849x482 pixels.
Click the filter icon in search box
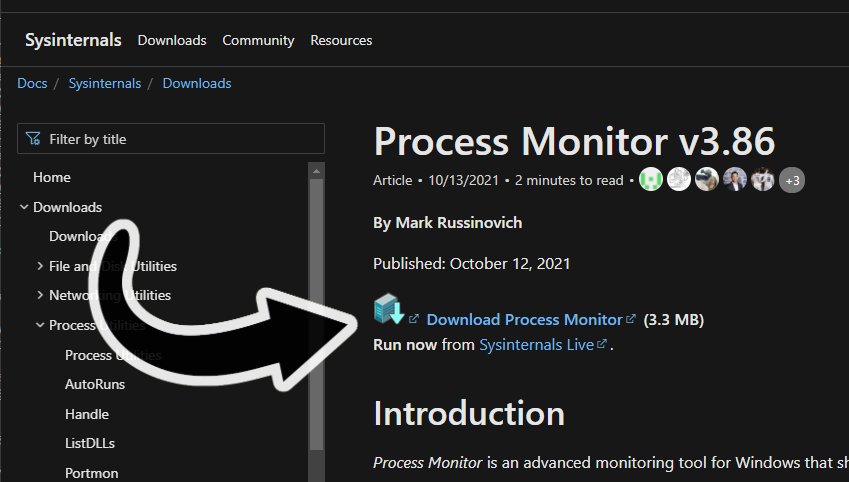point(34,139)
